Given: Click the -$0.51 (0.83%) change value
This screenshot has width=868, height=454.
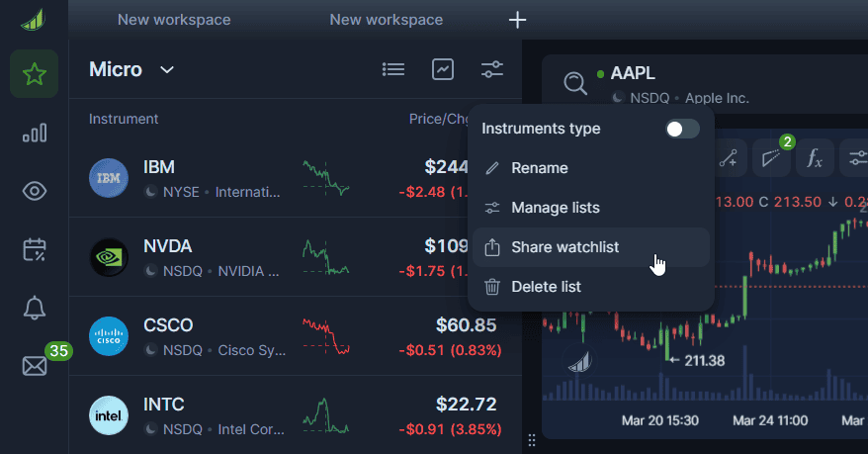Looking at the screenshot, I should [450, 350].
